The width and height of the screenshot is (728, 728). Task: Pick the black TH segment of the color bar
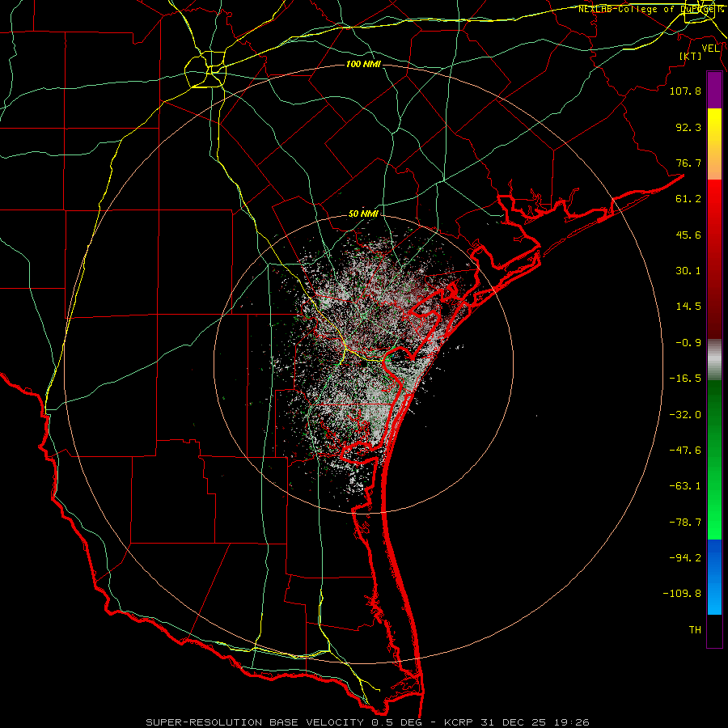714,630
